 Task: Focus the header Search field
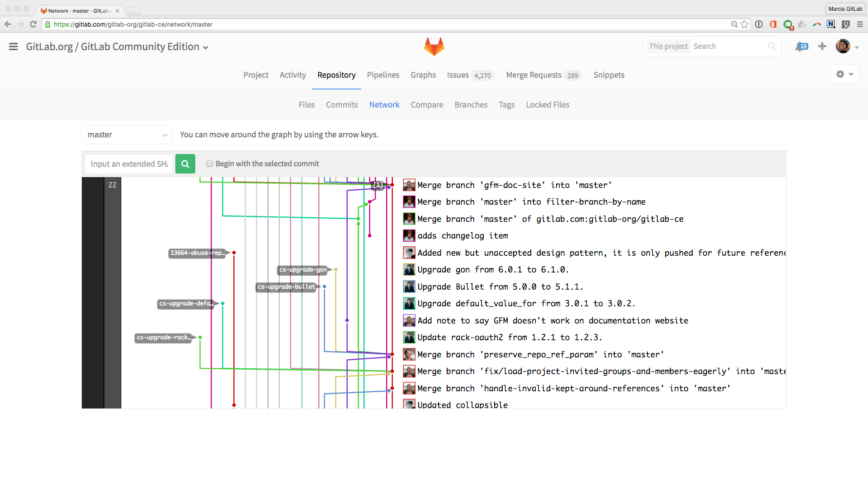(x=728, y=46)
